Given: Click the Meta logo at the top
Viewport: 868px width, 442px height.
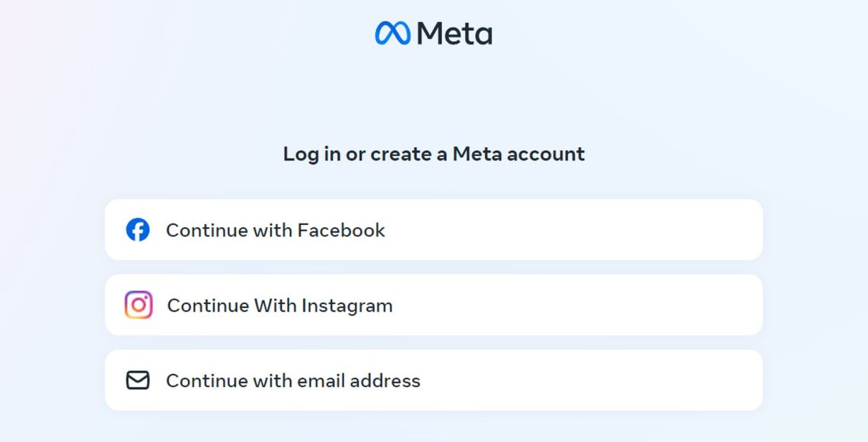Looking at the screenshot, I should pyautogui.click(x=434, y=32).
